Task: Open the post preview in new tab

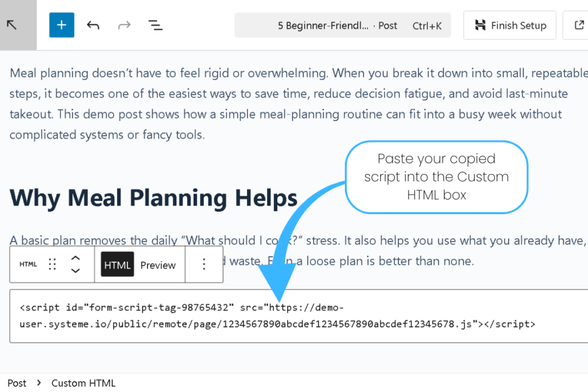Action: [x=578, y=25]
